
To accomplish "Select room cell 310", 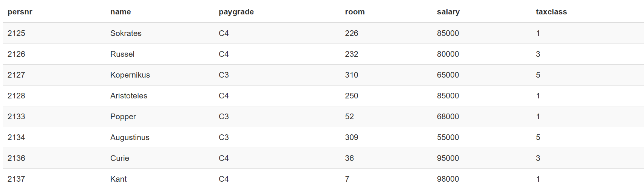I will [351, 75].
